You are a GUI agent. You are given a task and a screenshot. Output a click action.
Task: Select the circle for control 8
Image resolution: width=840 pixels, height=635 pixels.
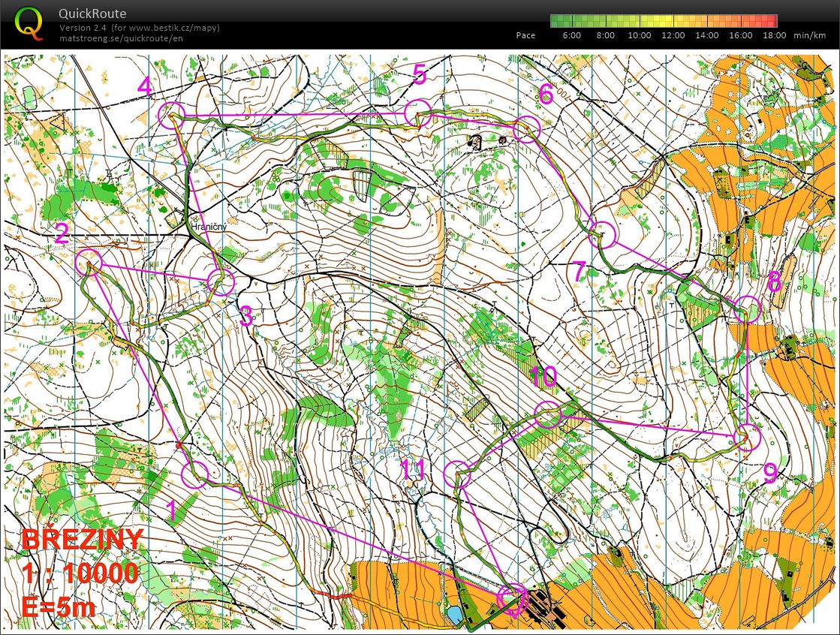coord(747,309)
